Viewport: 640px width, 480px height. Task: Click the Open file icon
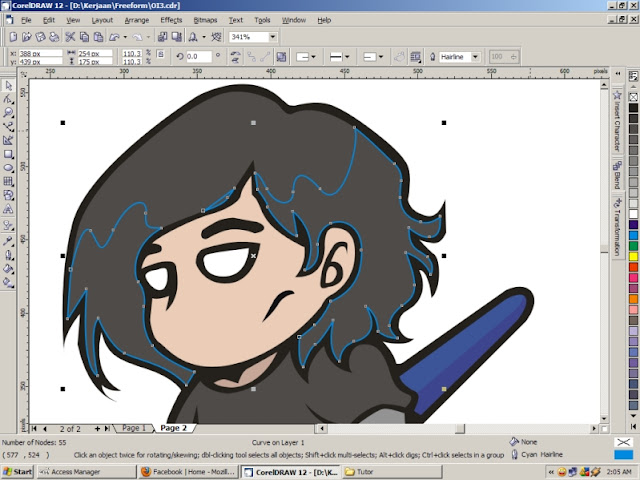pos(27,37)
